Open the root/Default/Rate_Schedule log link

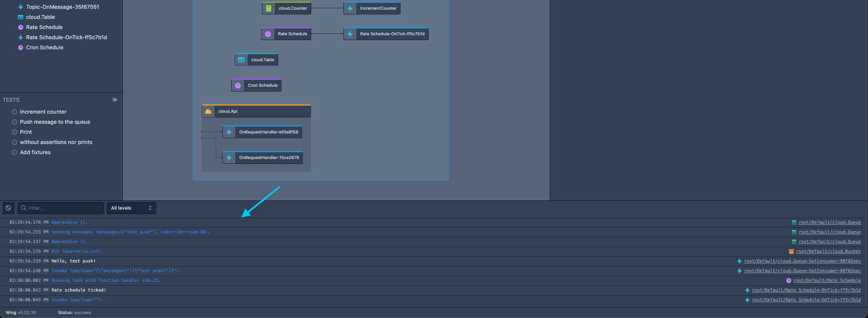[x=827, y=281]
